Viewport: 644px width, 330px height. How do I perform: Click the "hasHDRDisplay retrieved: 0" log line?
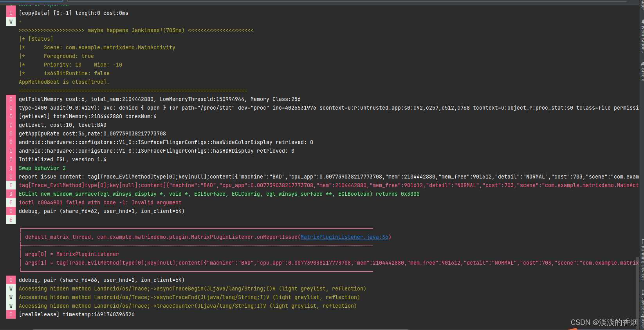click(157, 151)
